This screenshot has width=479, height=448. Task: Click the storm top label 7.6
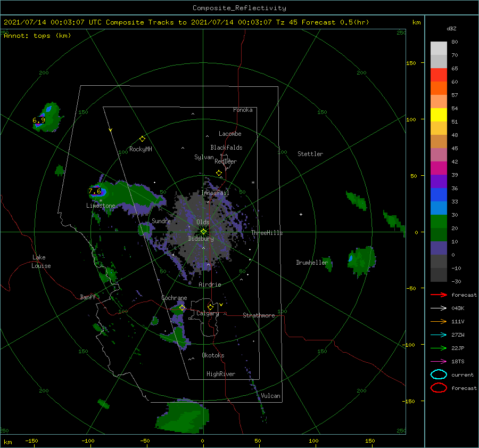95,191
